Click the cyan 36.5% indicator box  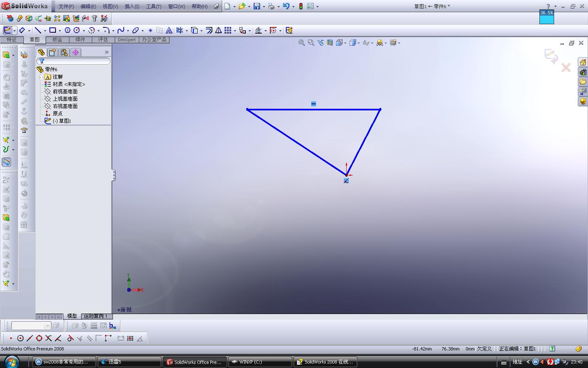click(547, 17)
